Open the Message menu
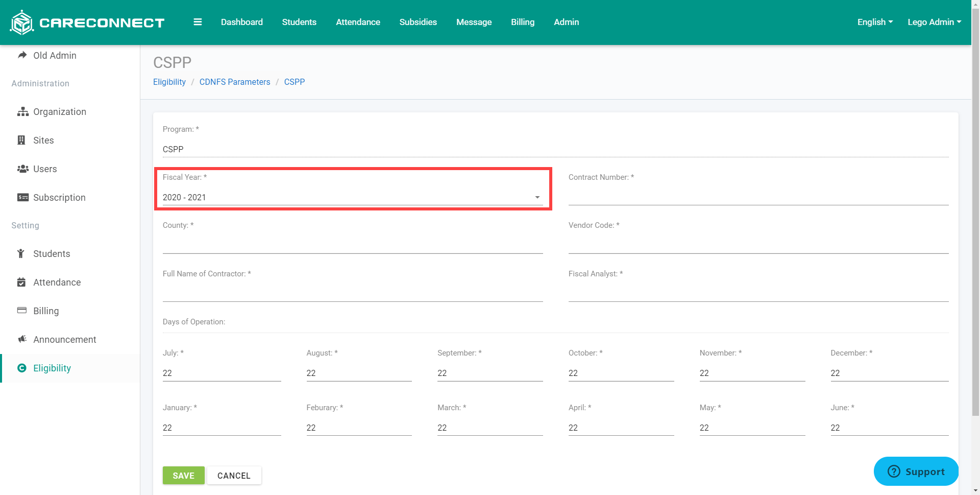Image resolution: width=980 pixels, height=495 pixels. [474, 22]
